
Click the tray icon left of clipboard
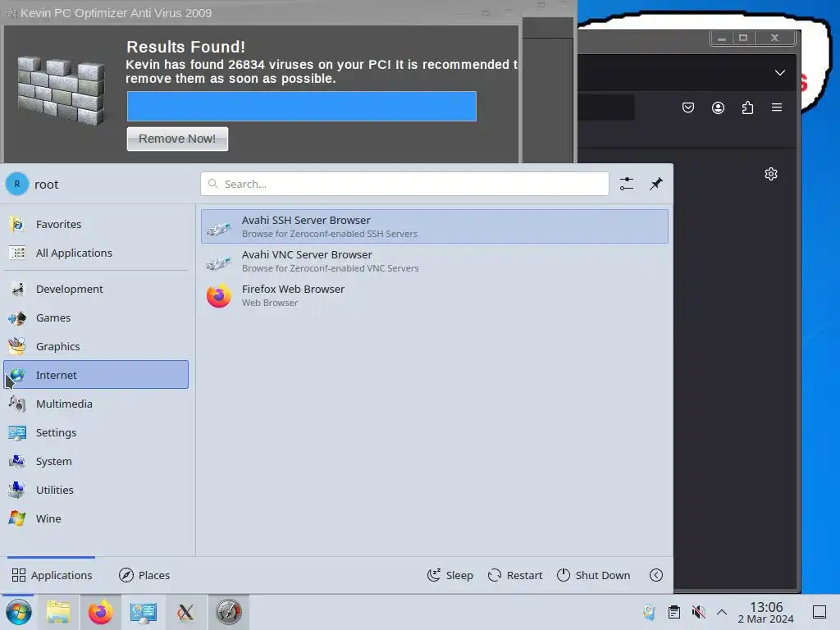(650, 612)
